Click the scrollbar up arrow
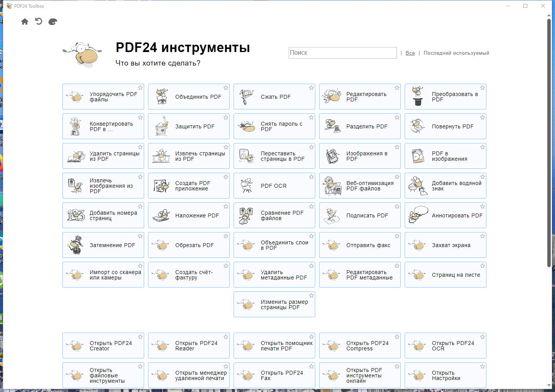This screenshot has width=555, height=392. click(549, 15)
